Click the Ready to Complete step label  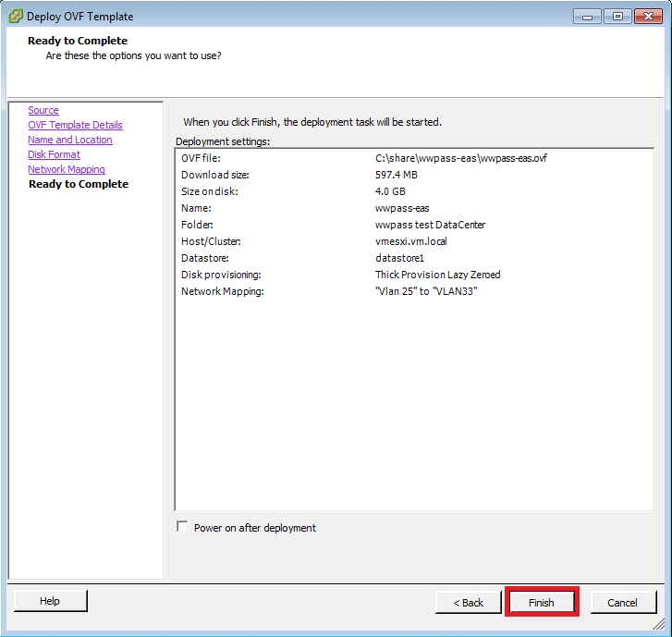click(x=79, y=184)
